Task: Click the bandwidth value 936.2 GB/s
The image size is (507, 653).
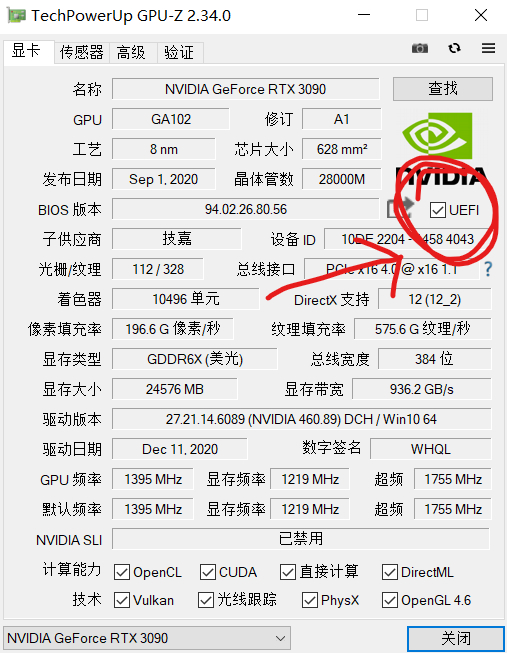Action: tap(422, 389)
